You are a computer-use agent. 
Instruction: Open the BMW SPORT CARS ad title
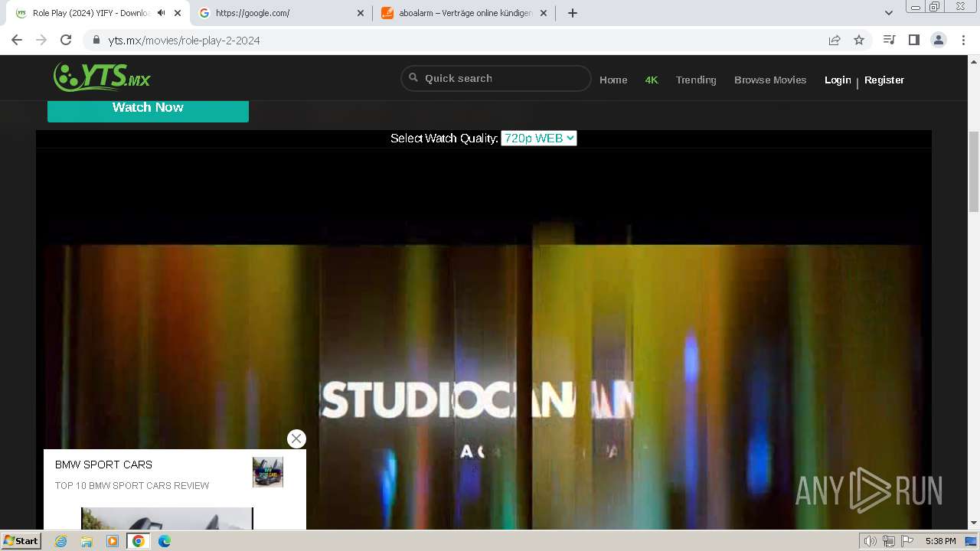click(x=103, y=465)
